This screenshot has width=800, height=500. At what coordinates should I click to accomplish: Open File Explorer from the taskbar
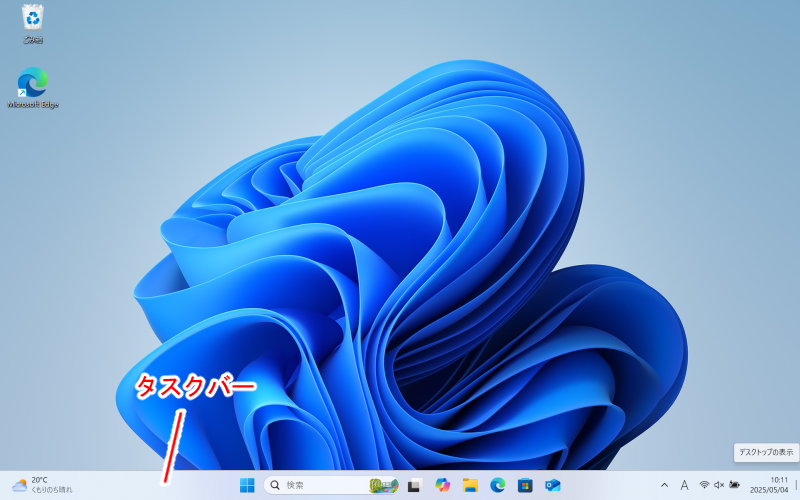click(x=470, y=485)
